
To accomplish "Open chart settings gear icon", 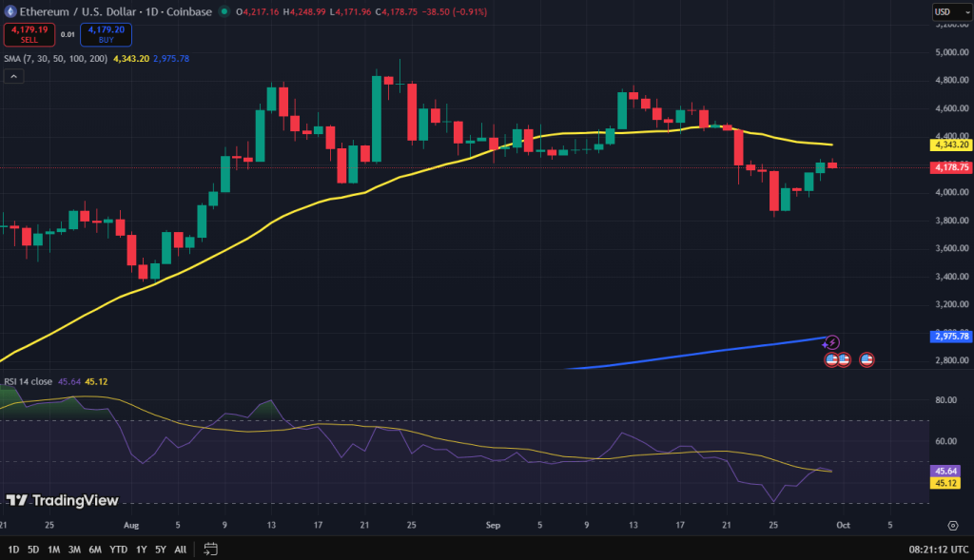I will click(x=953, y=525).
